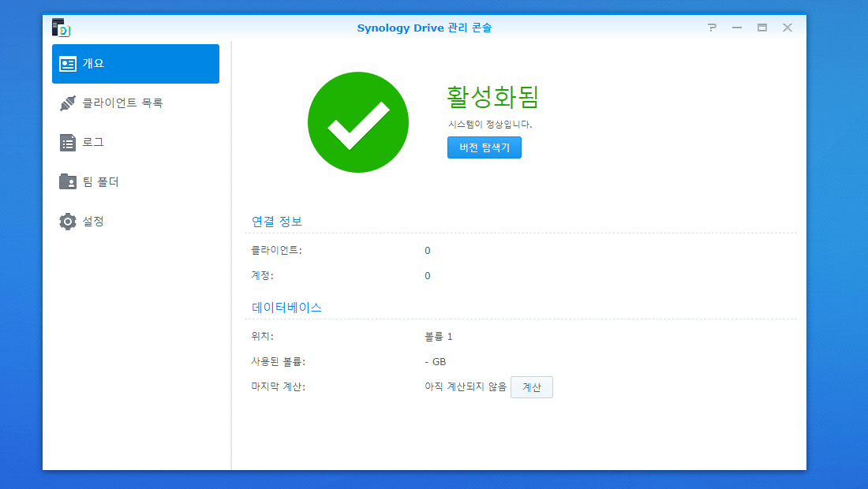
Task: Maximize the Synology Drive console window
Action: pyautogui.click(x=762, y=28)
